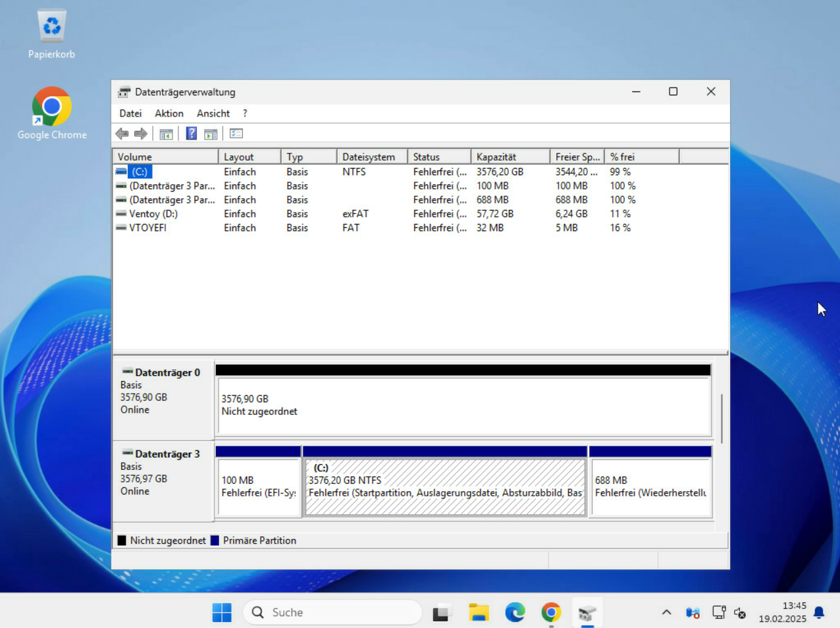Open the Aktion menu

(x=169, y=113)
